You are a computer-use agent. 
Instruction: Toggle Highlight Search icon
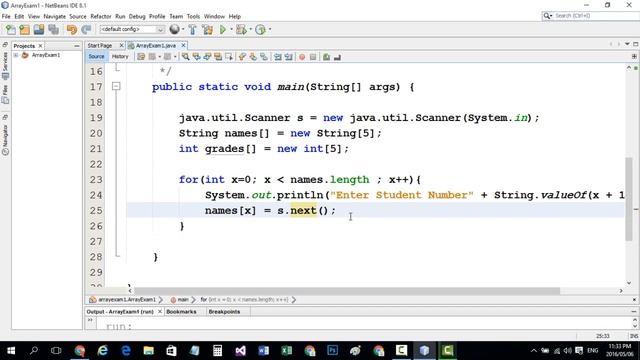coord(218,57)
